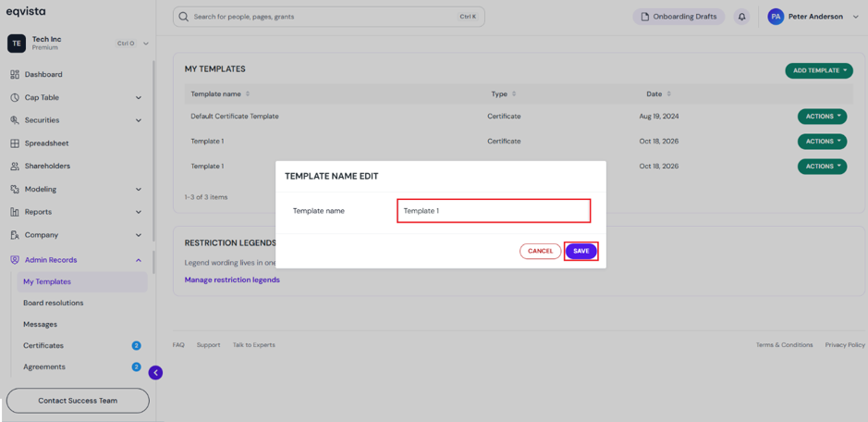Click the Onboarding Drafts document icon

(644, 17)
